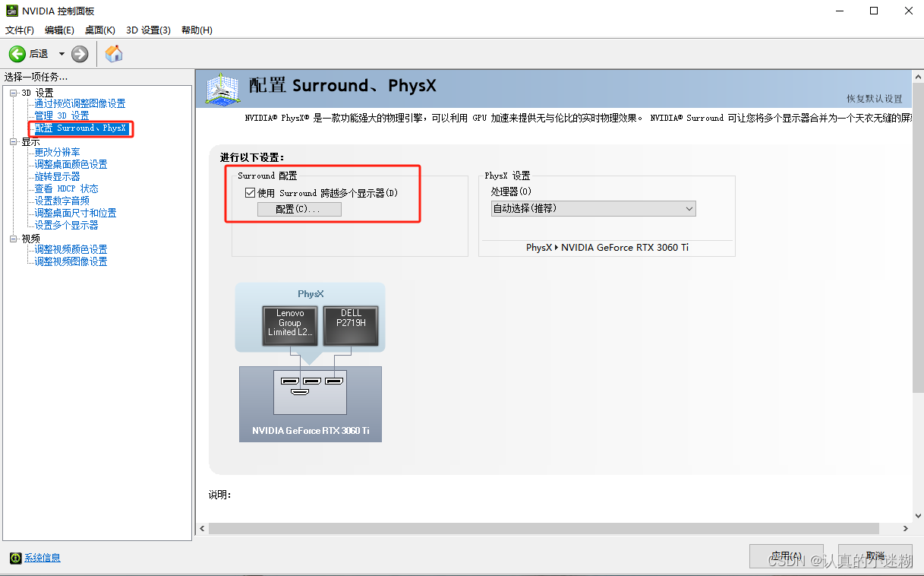924x576 pixels.
Task: Open the Back history dropdown arrow
Action: pyautogui.click(x=61, y=54)
